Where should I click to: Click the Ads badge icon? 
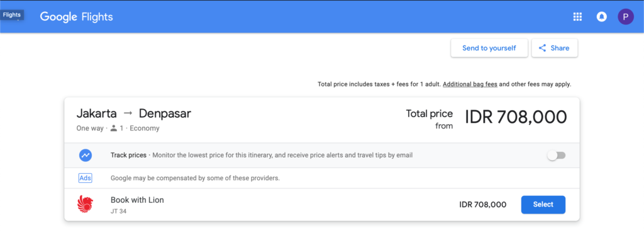[x=85, y=178]
